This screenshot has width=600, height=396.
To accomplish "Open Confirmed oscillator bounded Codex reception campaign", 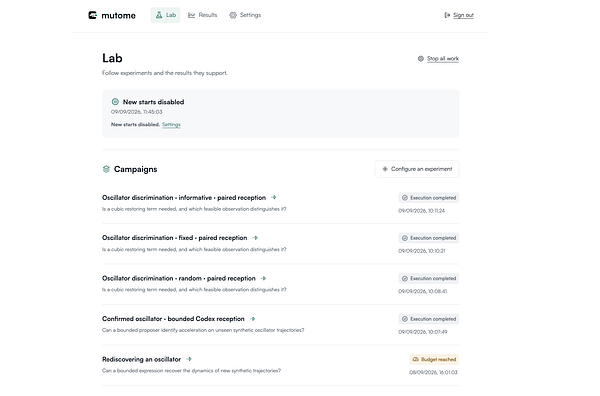I will [x=173, y=319].
